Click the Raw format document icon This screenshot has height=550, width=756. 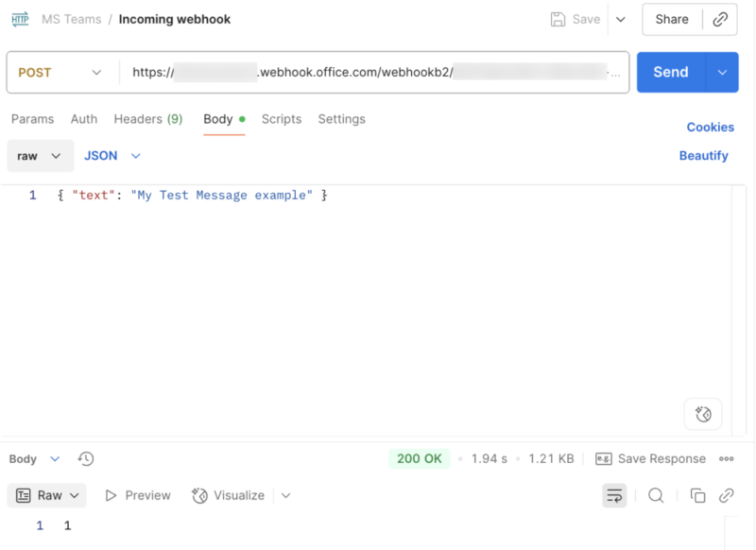[23, 495]
